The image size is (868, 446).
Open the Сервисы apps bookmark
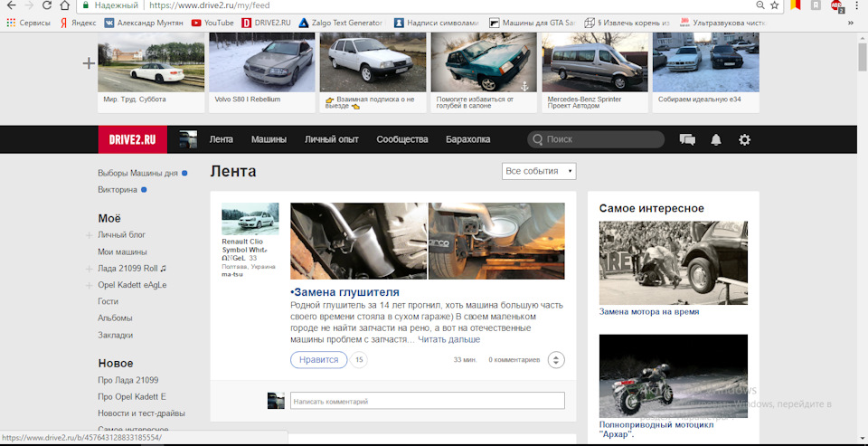(28, 23)
